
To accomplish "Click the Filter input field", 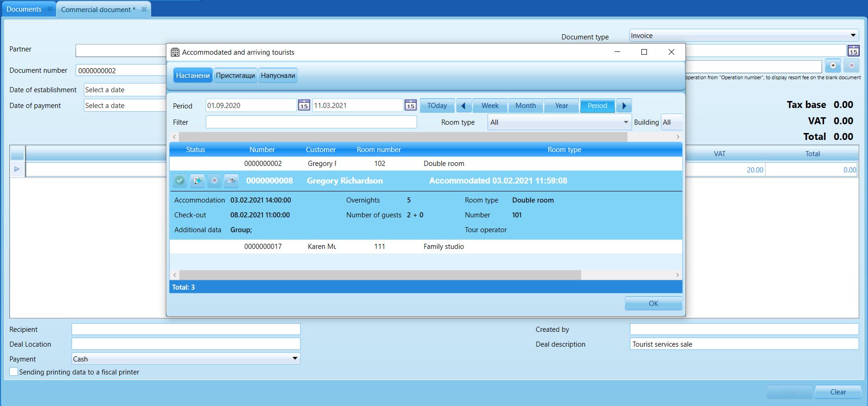I will [x=311, y=122].
